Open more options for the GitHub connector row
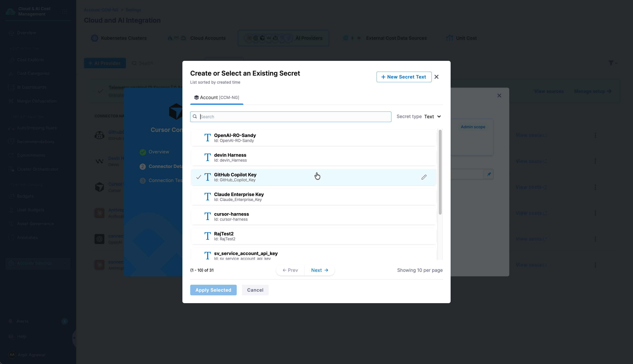 595,135
